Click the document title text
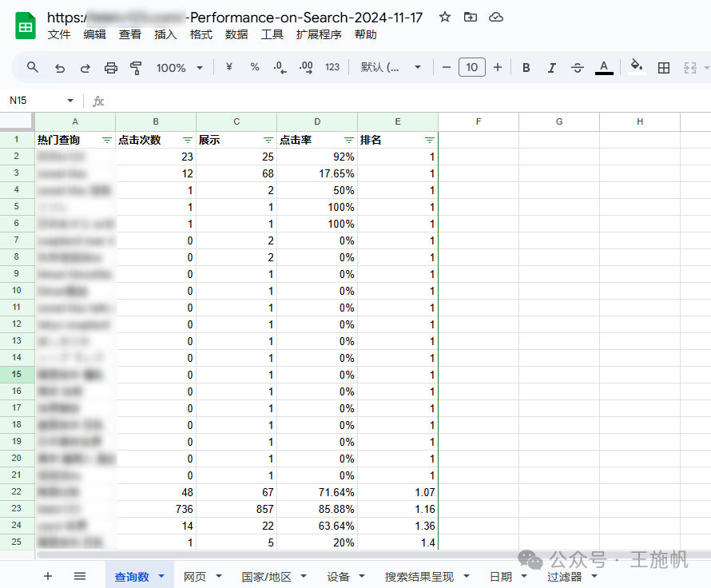Image resolution: width=711 pixels, height=588 pixels. [x=235, y=18]
